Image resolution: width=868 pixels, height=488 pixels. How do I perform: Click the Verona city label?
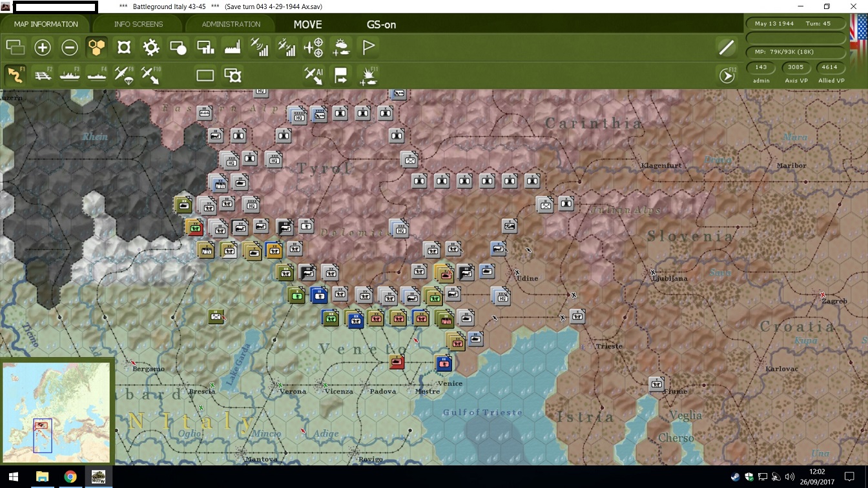click(x=293, y=392)
